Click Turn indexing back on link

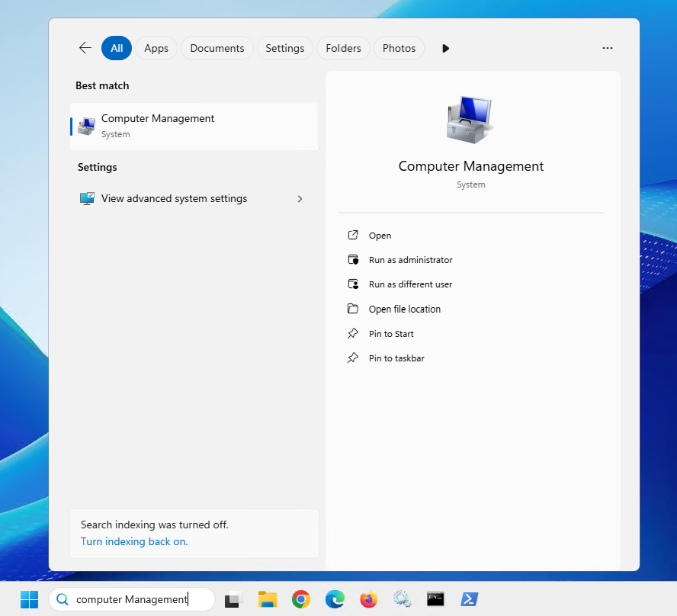coord(134,541)
